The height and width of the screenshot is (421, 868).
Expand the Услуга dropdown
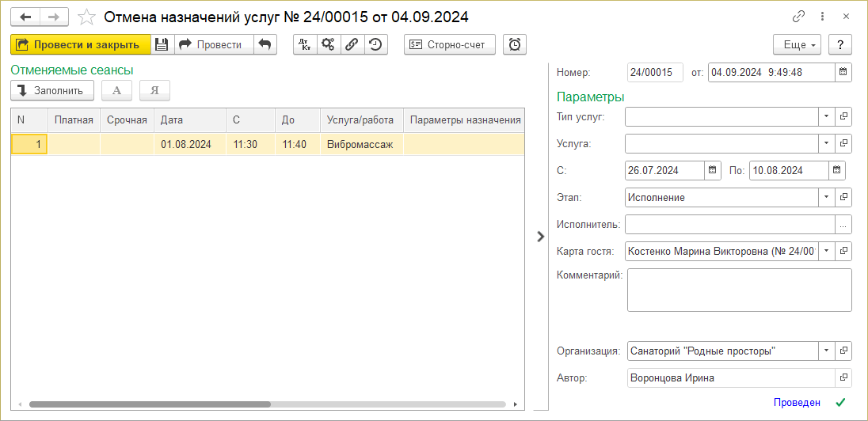pyautogui.click(x=826, y=143)
